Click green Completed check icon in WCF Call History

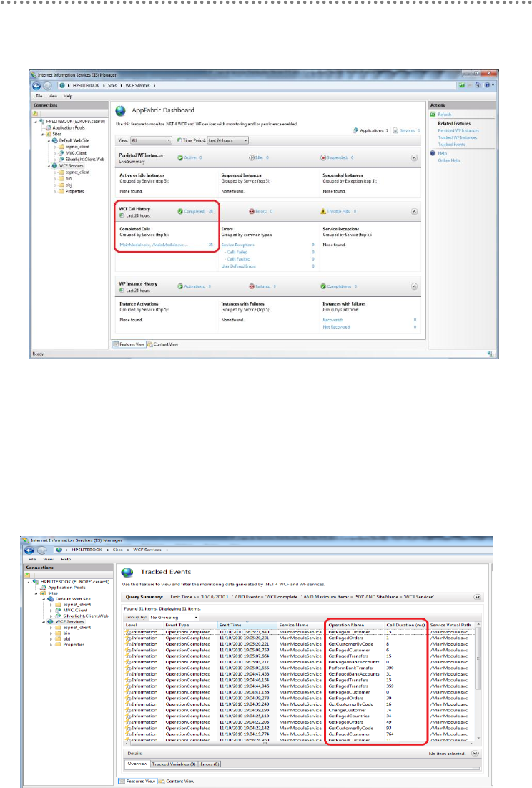click(x=180, y=212)
